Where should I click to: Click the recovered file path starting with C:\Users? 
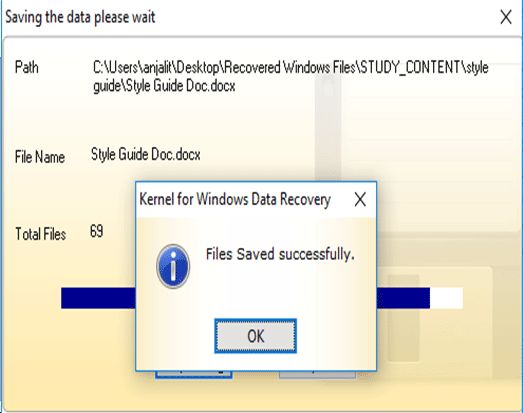point(291,76)
